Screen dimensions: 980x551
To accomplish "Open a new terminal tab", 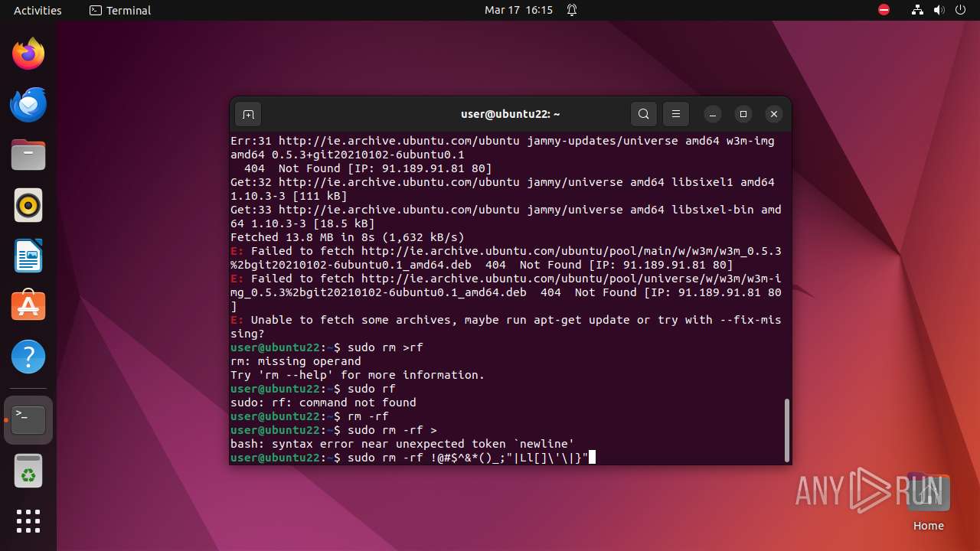I will 248,114.
